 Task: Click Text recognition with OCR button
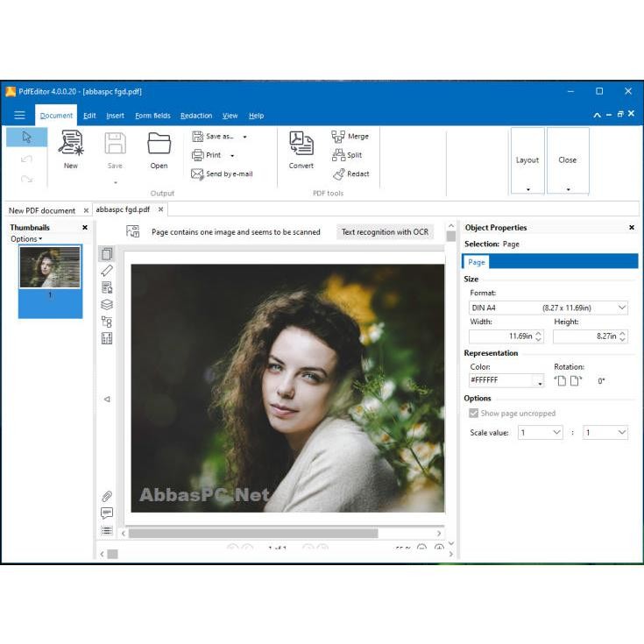point(385,231)
